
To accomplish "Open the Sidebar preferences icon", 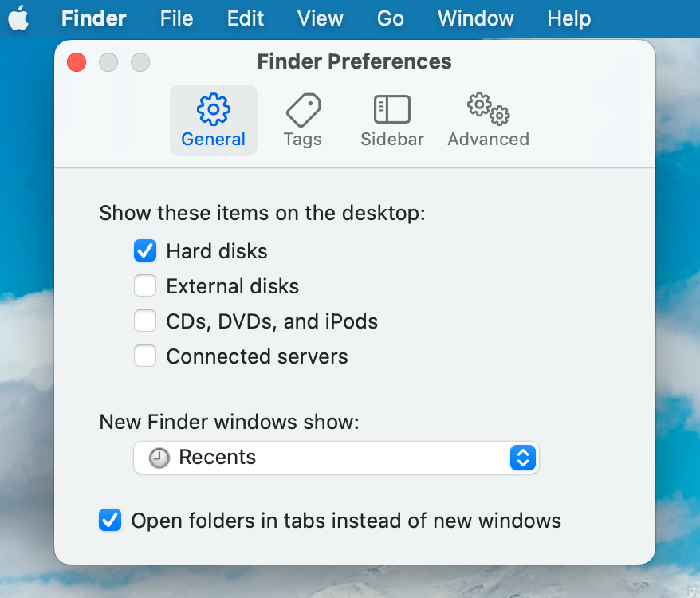I will [x=391, y=109].
